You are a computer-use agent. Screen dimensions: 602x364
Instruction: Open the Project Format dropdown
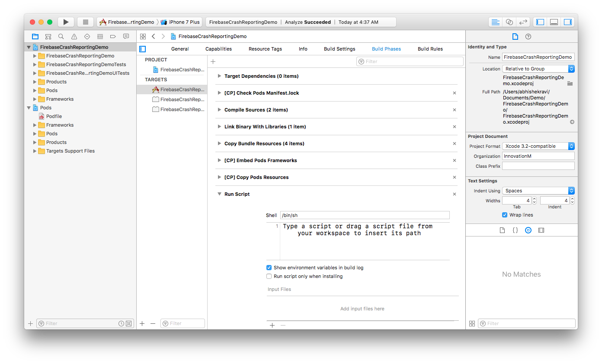(x=538, y=146)
